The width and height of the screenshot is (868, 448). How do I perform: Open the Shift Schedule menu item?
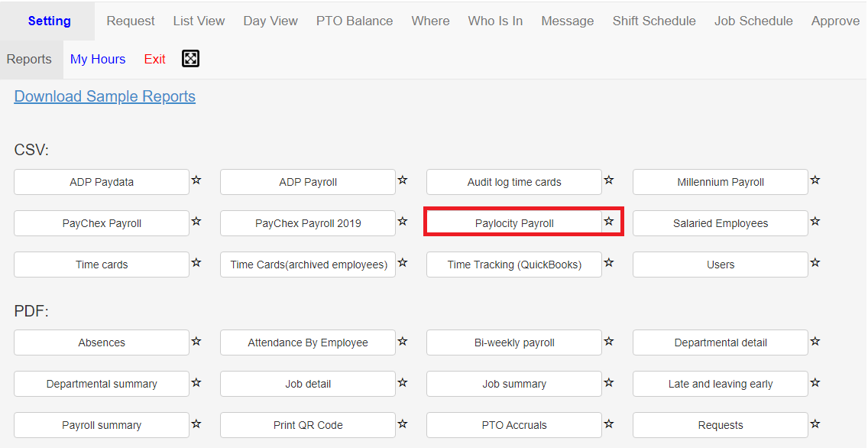[654, 21]
